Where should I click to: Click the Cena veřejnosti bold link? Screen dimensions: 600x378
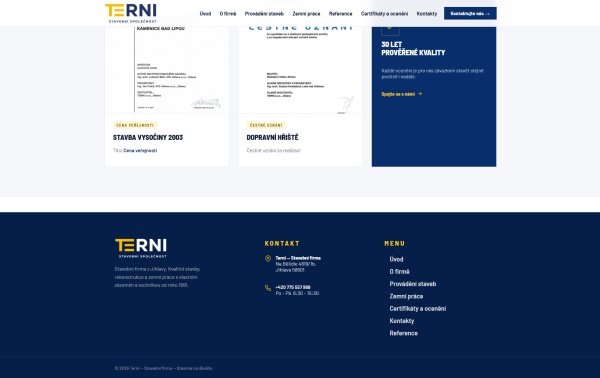[x=140, y=150]
